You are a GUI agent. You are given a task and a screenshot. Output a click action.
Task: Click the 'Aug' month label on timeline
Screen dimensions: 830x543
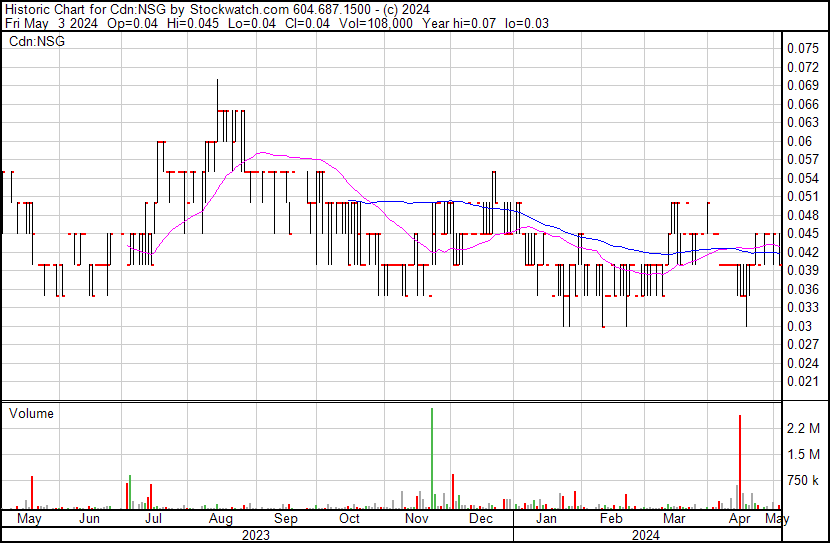coord(220,519)
